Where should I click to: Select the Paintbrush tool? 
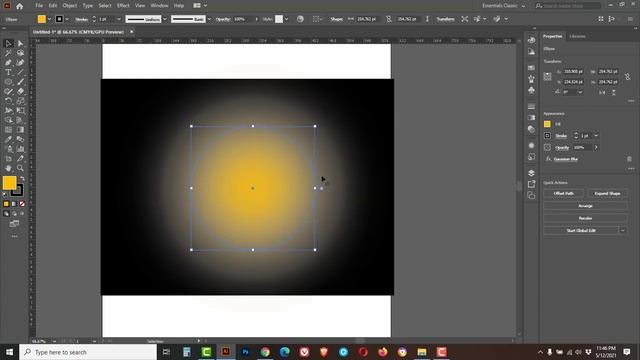pyautogui.click(x=20, y=82)
